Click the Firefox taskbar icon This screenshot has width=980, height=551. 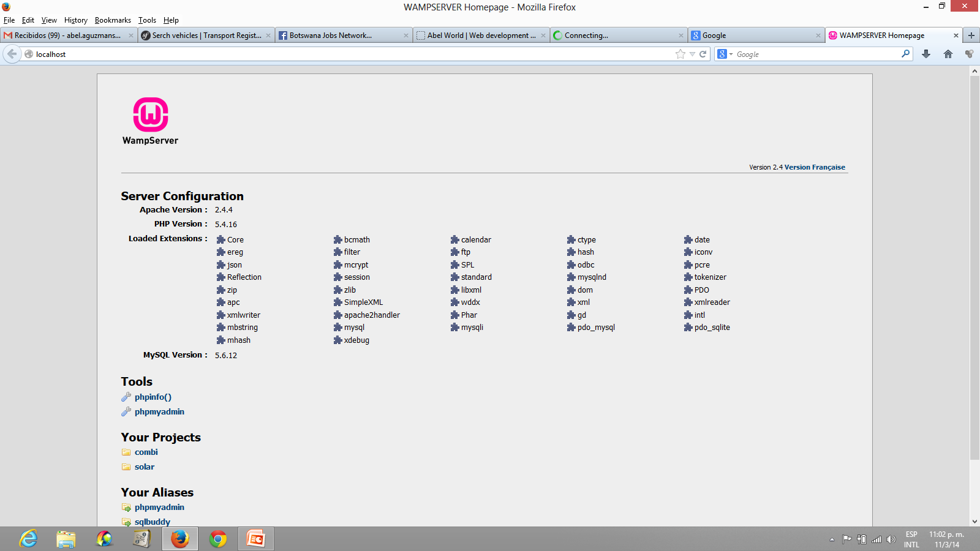180,539
